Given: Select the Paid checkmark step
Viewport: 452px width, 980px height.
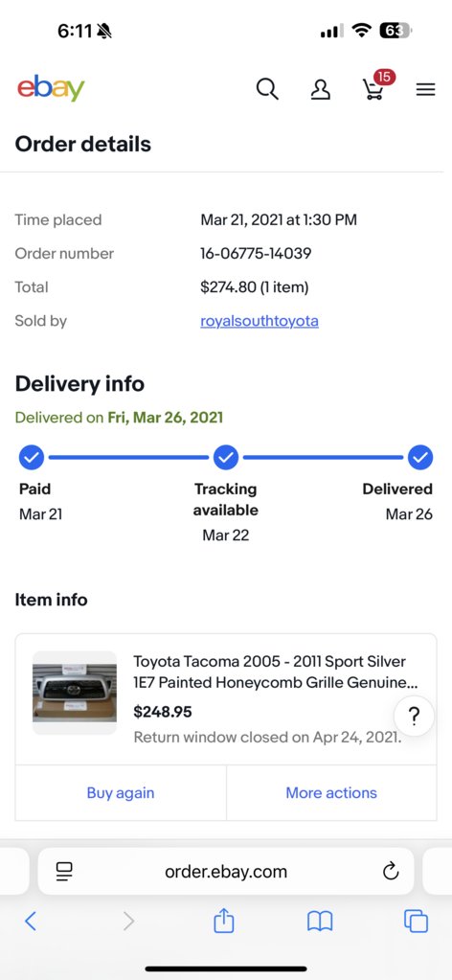Looking at the screenshot, I should coord(32,458).
